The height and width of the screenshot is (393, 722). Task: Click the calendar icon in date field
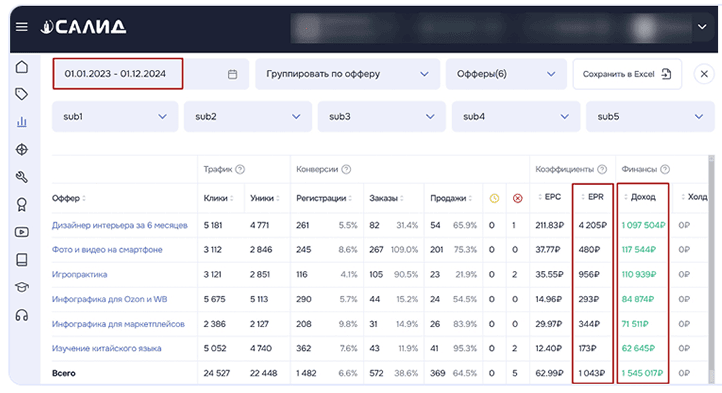point(233,74)
